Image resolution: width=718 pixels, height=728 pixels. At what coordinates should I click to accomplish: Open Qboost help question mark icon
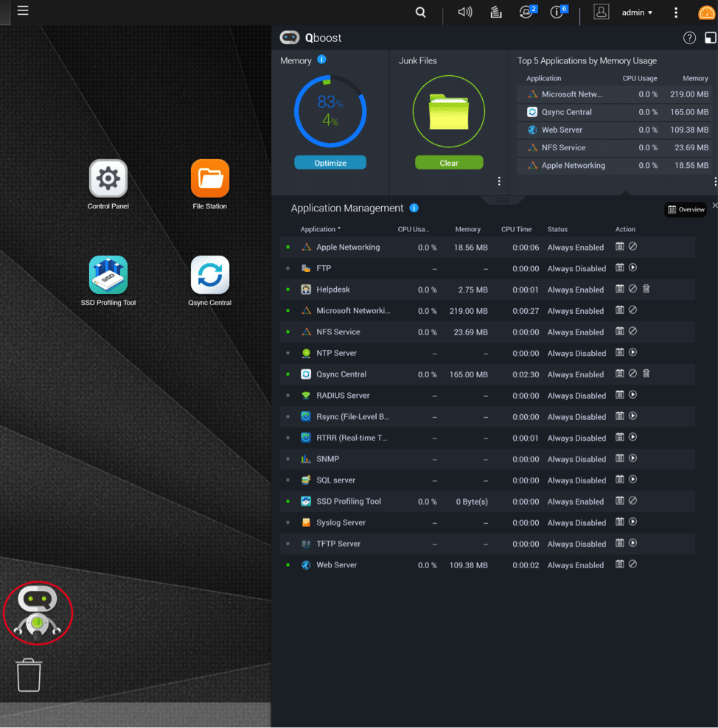(x=689, y=38)
